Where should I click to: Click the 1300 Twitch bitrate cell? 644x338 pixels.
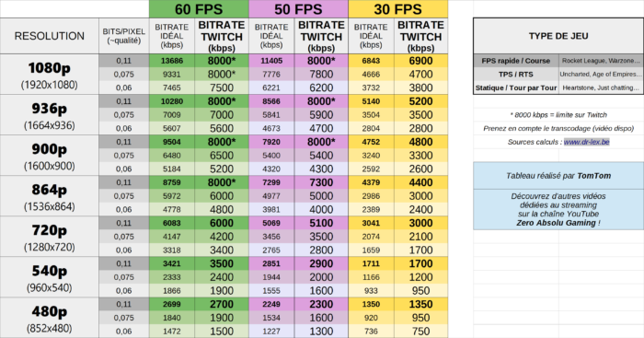(321, 331)
